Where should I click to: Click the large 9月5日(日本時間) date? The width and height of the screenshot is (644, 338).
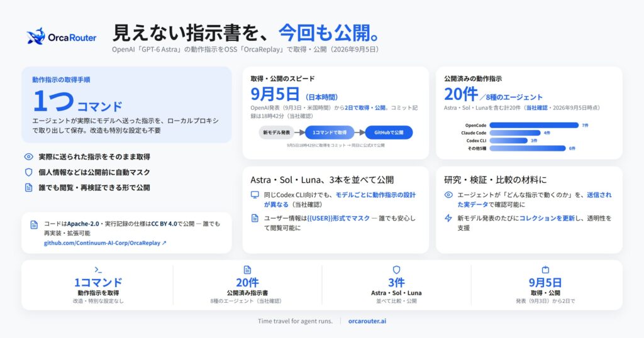(294, 95)
